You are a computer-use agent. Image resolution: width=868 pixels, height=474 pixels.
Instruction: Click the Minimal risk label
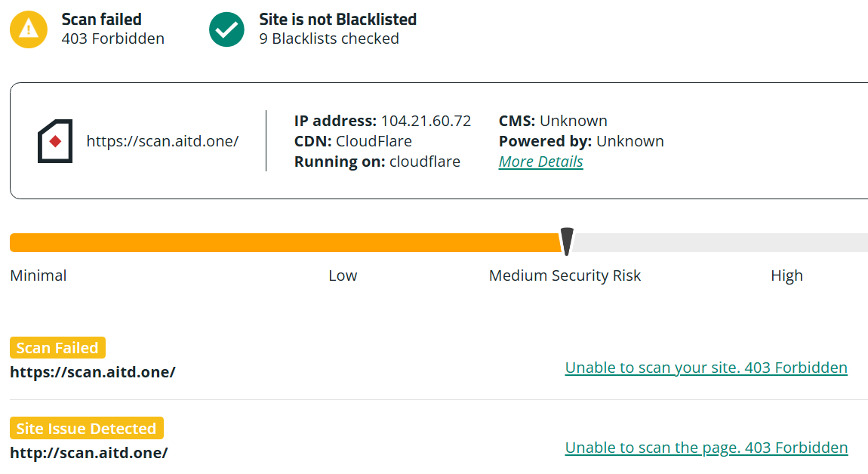(38, 275)
